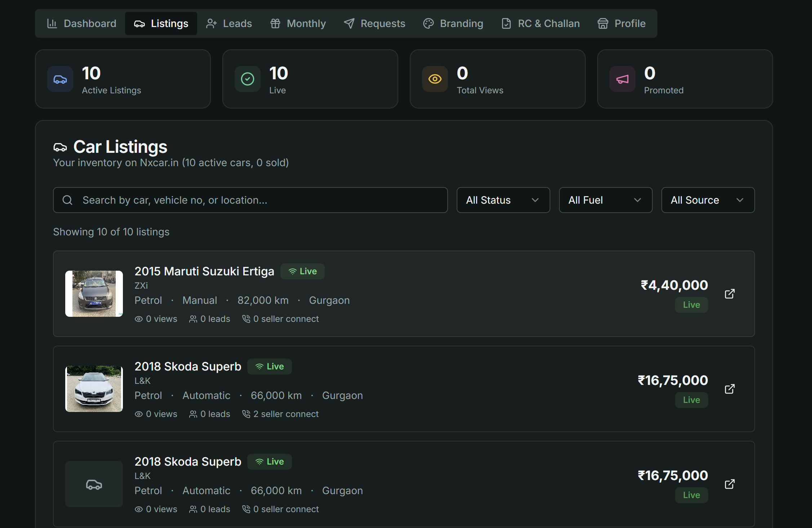Click Live badge next to Ertiga title
The width and height of the screenshot is (812, 528).
coord(302,271)
